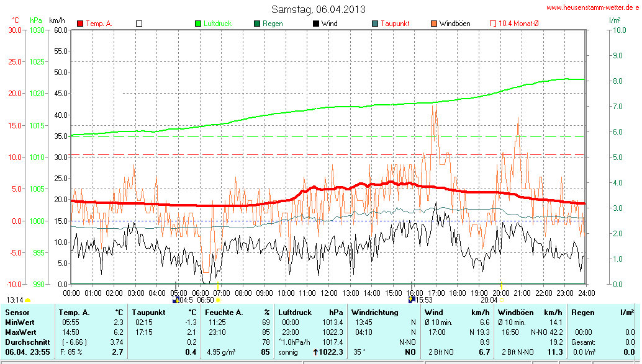Image resolution: width=642 pixels, height=364 pixels.
Task: Click the green Luftdruck legend square
Action: (199, 24)
